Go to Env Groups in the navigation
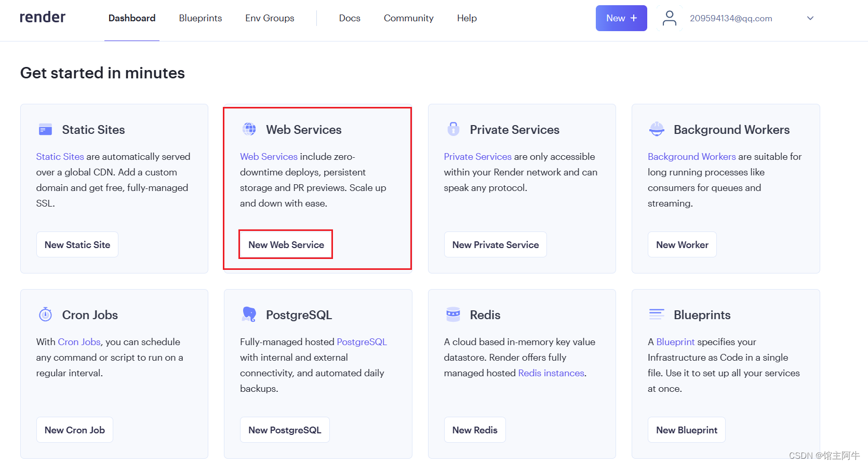Image resolution: width=868 pixels, height=465 pixels. coord(270,18)
